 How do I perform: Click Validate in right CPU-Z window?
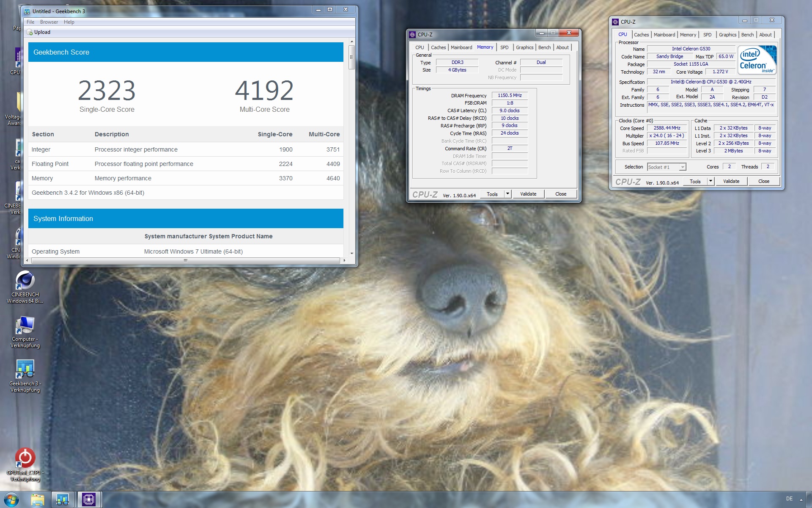click(x=731, y=182)
